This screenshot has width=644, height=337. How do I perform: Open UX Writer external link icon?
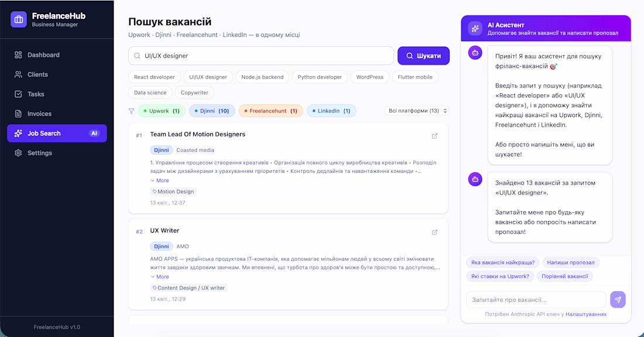pos(434,232)
